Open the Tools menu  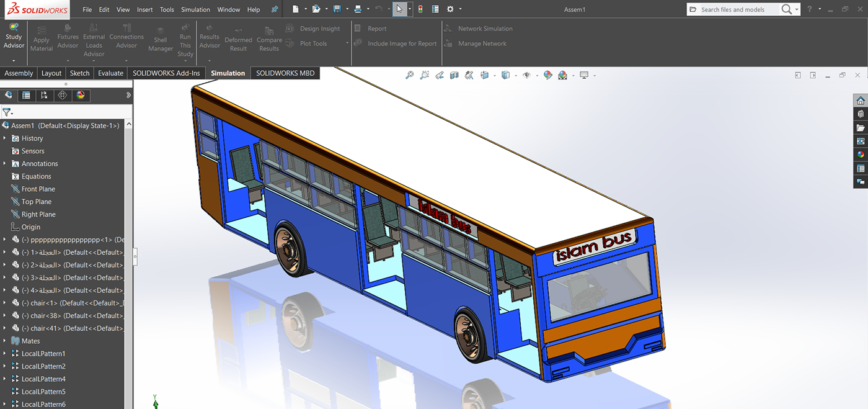click(167, 9)
